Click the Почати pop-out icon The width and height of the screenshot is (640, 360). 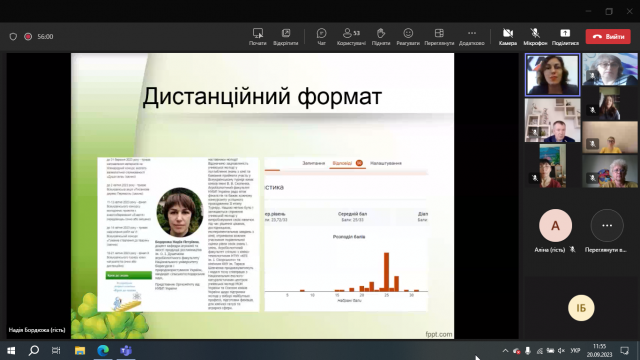[258, 37]
